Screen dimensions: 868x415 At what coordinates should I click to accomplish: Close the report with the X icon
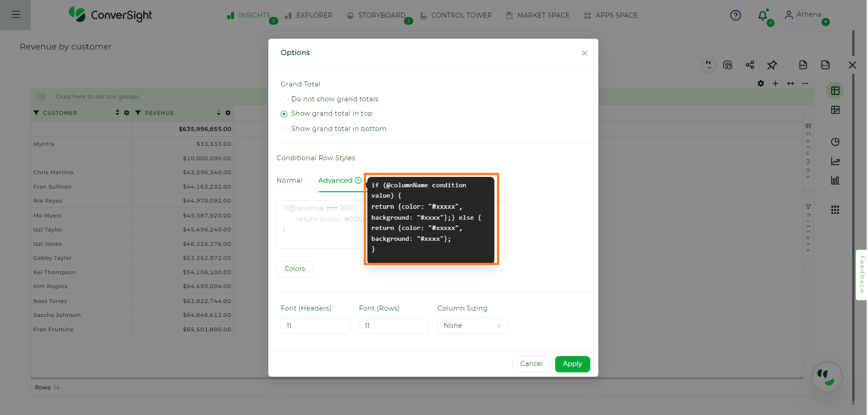coord(852,65)
